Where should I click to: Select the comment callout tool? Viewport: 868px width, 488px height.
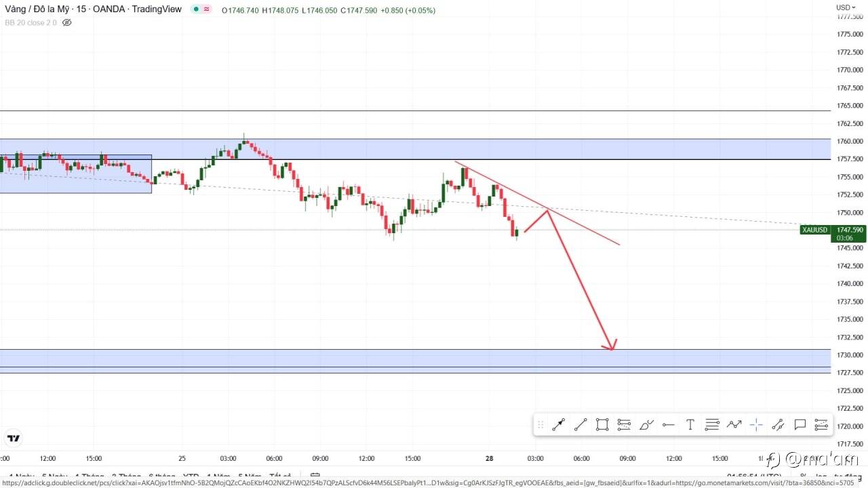(800, 425)
